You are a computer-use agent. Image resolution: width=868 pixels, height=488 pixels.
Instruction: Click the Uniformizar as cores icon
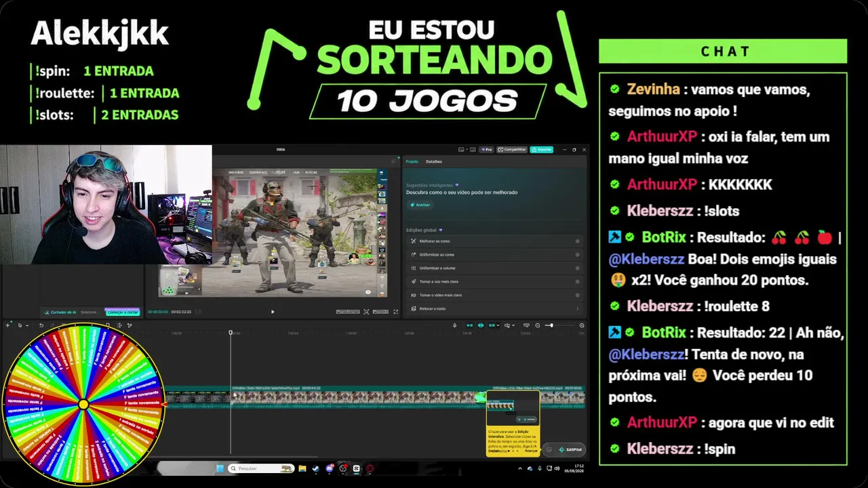413,254
